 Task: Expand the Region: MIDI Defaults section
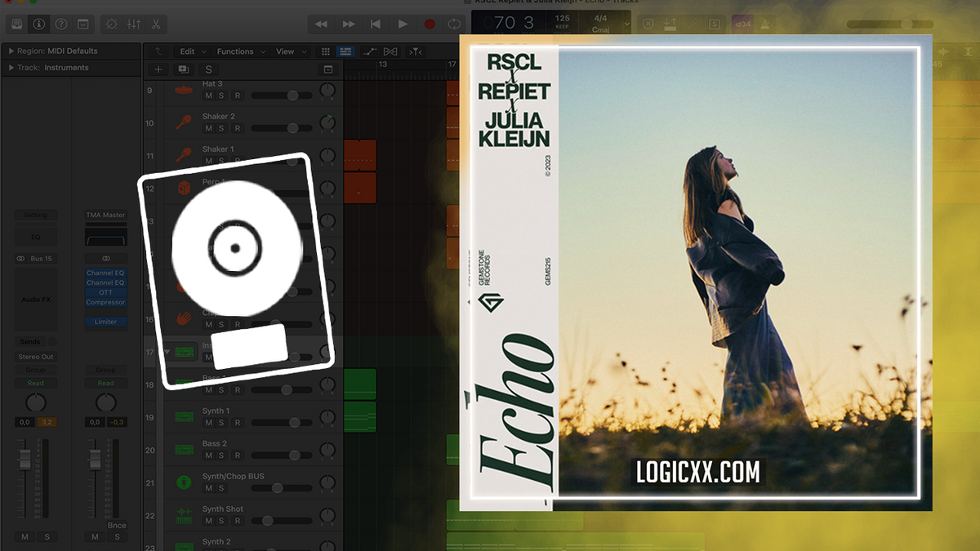(11, 51)
